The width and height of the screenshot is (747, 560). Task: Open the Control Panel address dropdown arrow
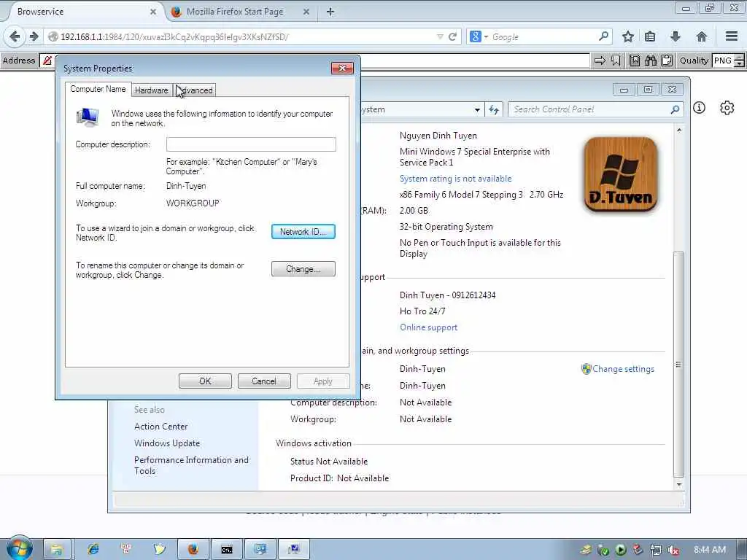(x=477, y=109)
